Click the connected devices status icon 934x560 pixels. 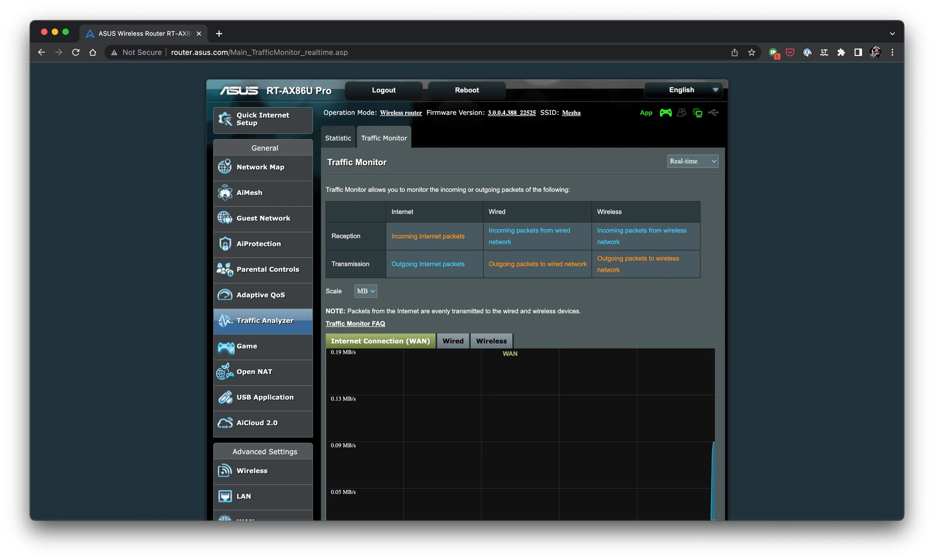tap(698, 113)
